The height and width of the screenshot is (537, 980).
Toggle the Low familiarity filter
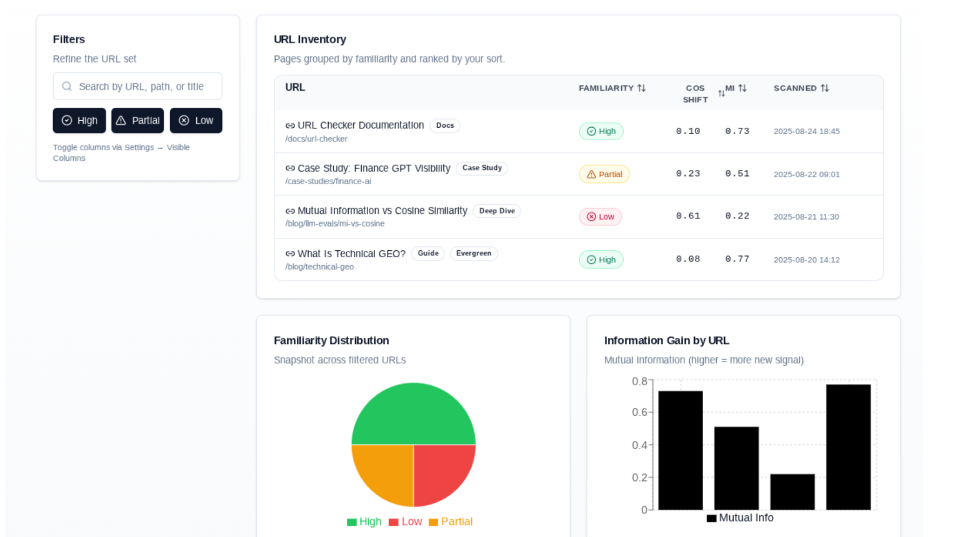click(196, 121)
